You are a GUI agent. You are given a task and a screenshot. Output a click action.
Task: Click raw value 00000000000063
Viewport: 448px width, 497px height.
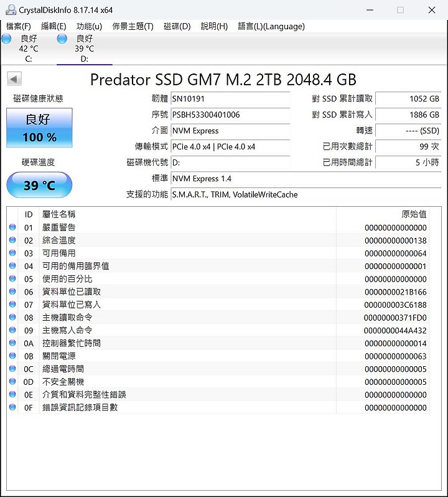pyautogui.click(x=396, y=356)
